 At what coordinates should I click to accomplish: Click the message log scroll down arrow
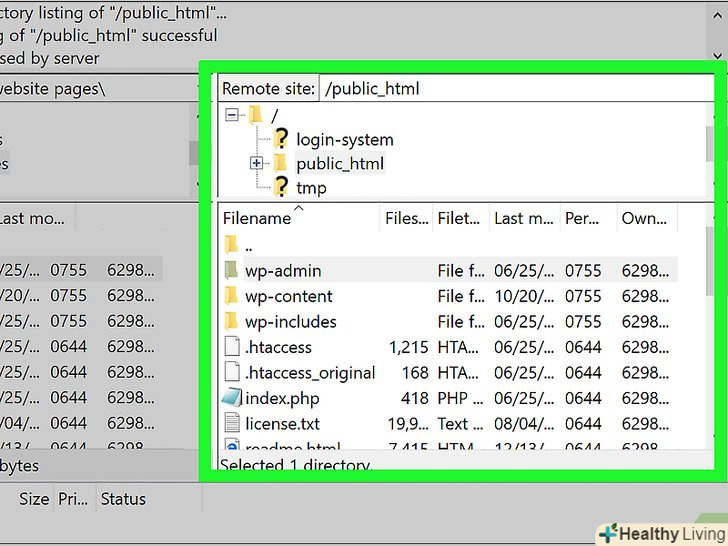(x=717, y=56)
